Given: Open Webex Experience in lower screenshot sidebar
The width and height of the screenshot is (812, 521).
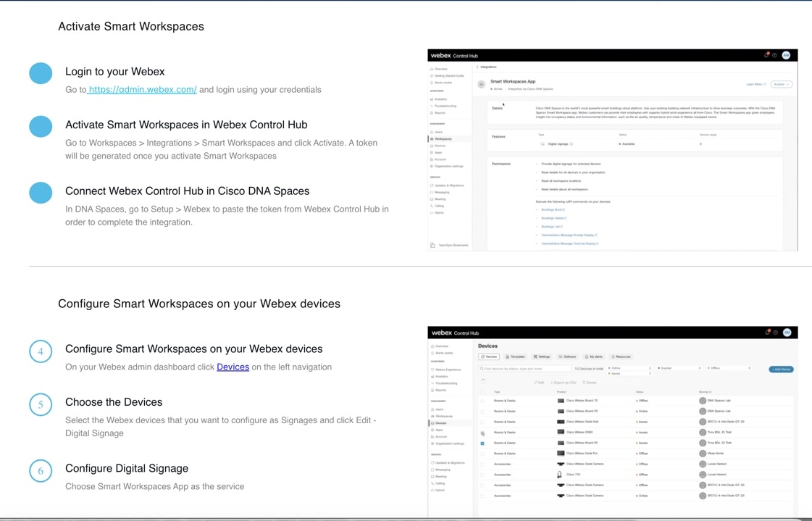Looking at the screenshot, I should click(445, 370).
